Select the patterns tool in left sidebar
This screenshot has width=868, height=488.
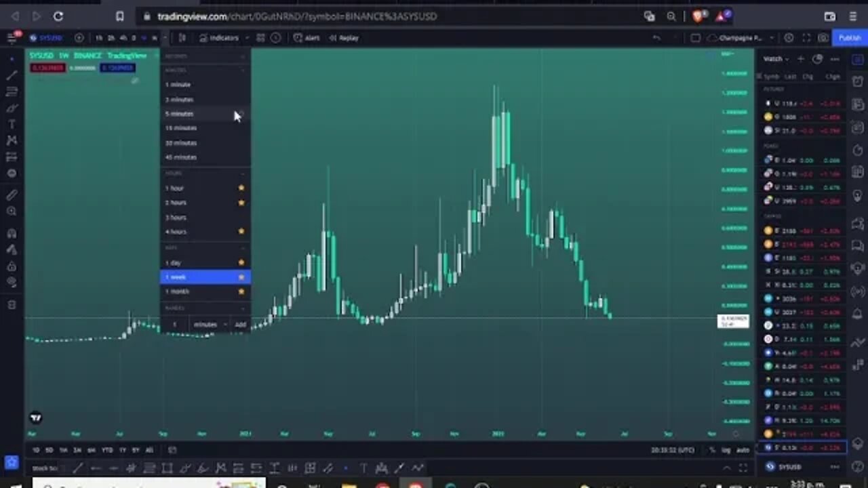12,141
